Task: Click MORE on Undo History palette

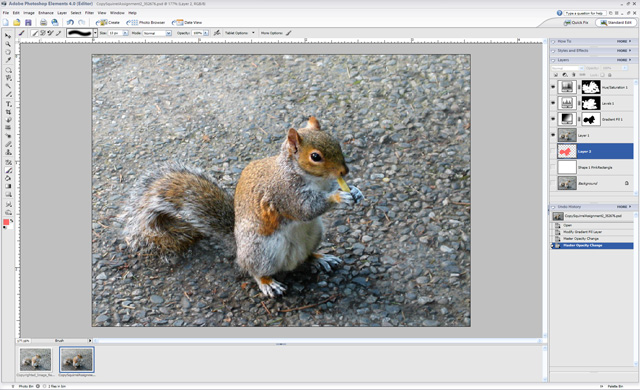Action: 624,207
